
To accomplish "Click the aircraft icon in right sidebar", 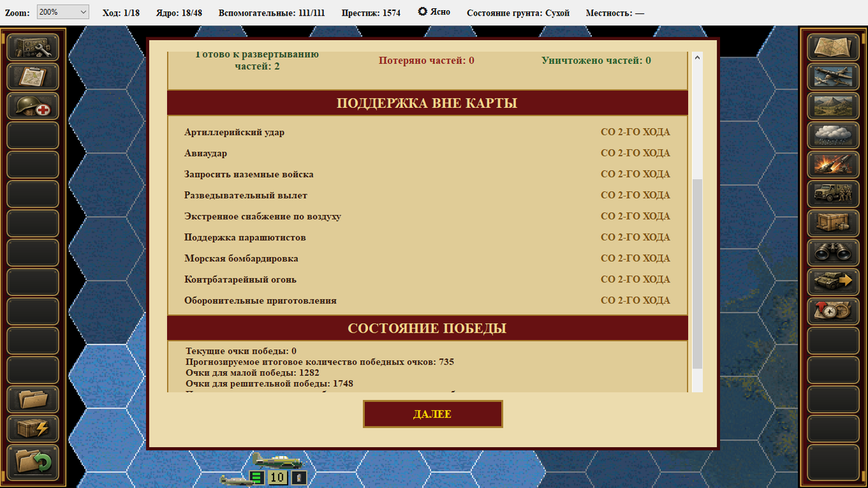I will 833,77.
